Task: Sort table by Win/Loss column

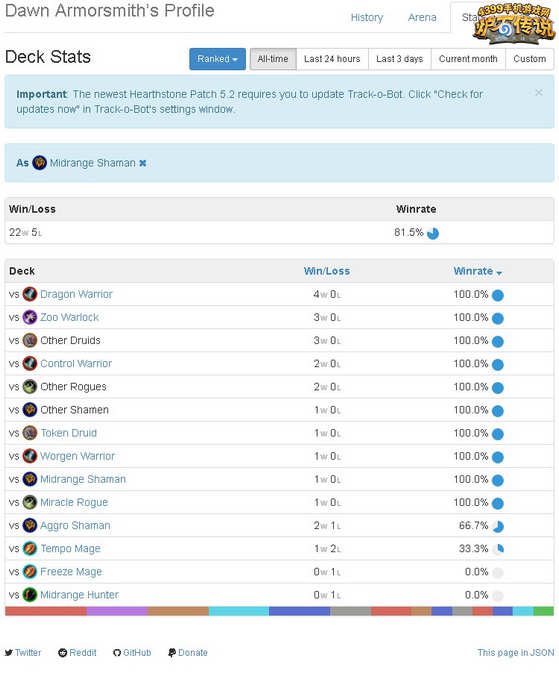Action: 327,271
